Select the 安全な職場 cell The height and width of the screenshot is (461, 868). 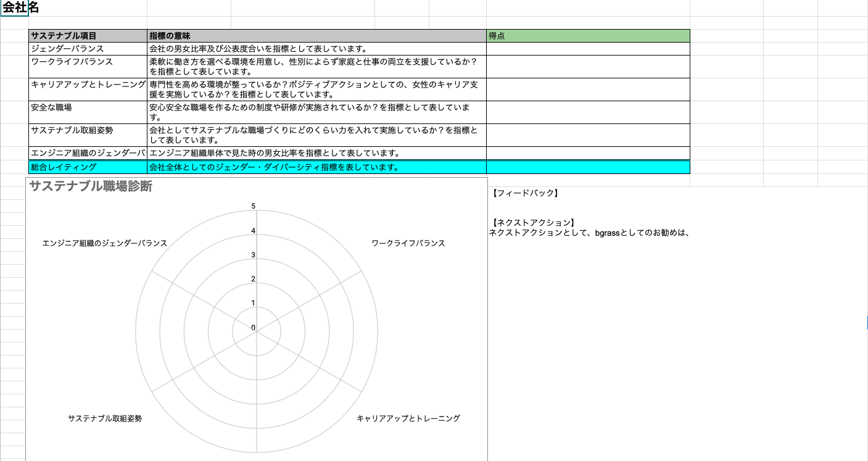pyautogui.click(x=88, y=112)
